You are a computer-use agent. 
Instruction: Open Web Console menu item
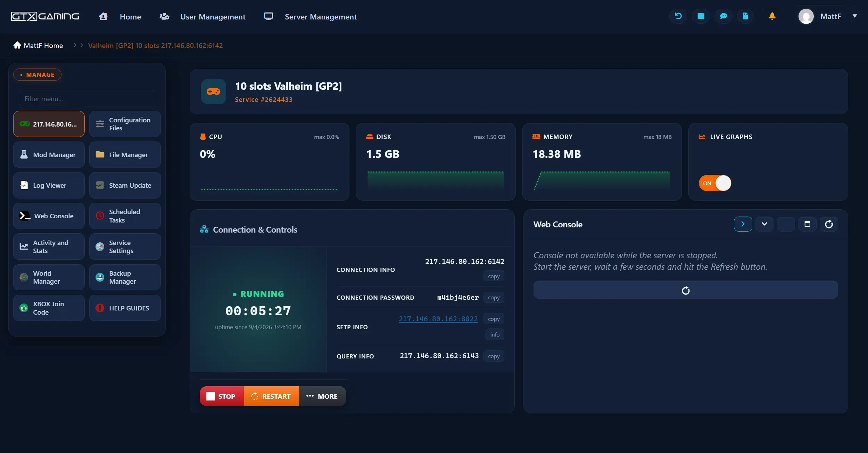[x=49, y=216]
